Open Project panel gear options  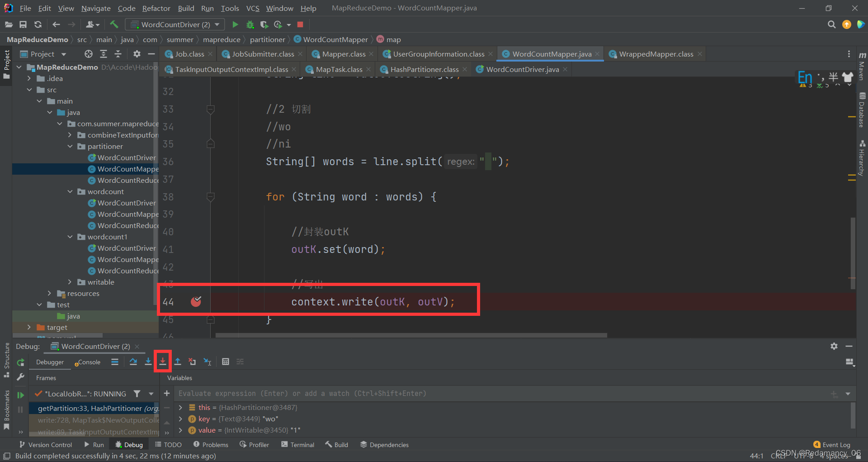pos(137,54)
